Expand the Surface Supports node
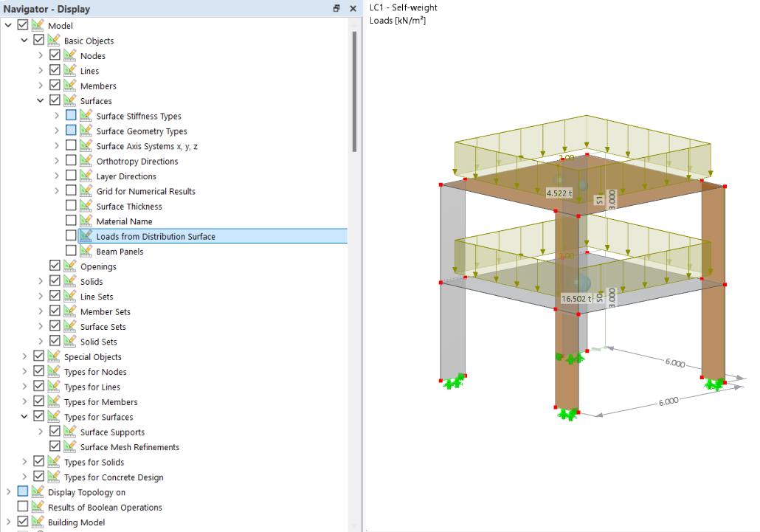Image resolution: width=760 pixels, height=532 pixels. tap(41, 431)
